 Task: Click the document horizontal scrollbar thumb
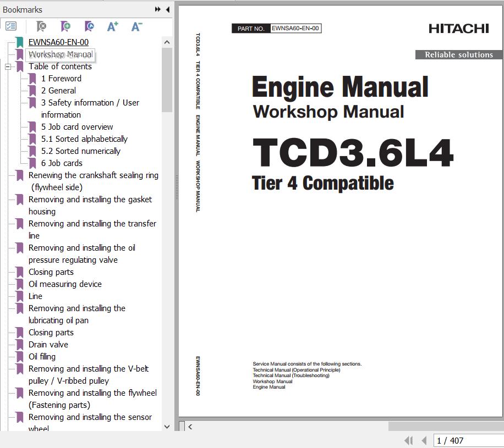coord(446,427)
